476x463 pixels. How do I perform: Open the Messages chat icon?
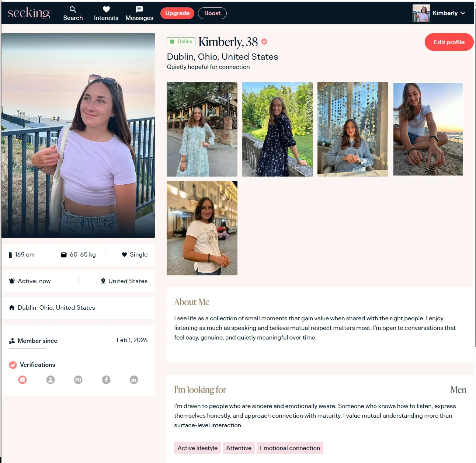139,10
